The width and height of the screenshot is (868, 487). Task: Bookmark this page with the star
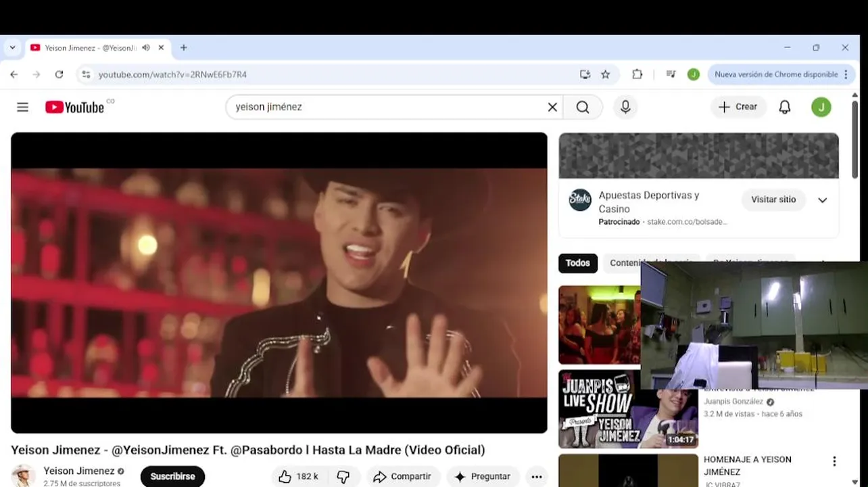click(606, 74)
